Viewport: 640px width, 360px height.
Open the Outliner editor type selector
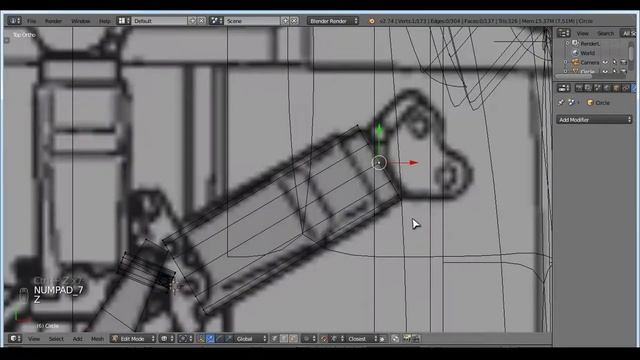click(x=564, y=33)
